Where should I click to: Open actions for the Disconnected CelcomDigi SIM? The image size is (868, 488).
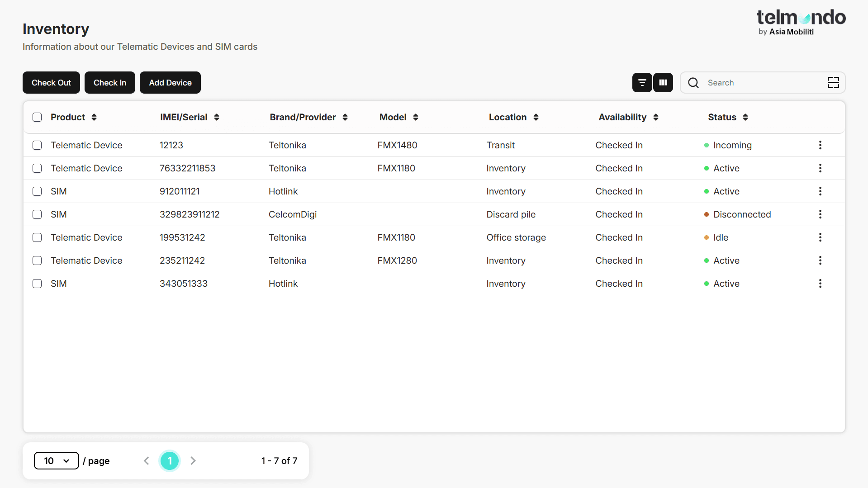coord(820,214)
